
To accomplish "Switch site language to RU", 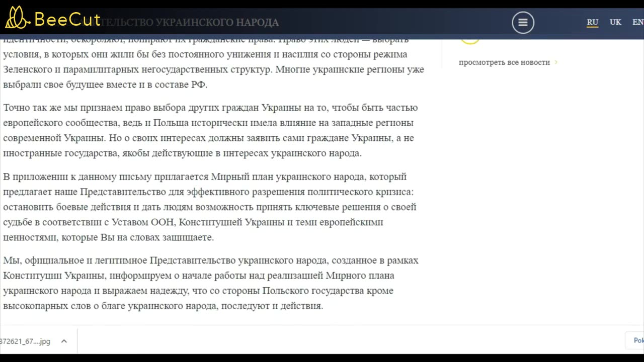I will coord(592,22).
